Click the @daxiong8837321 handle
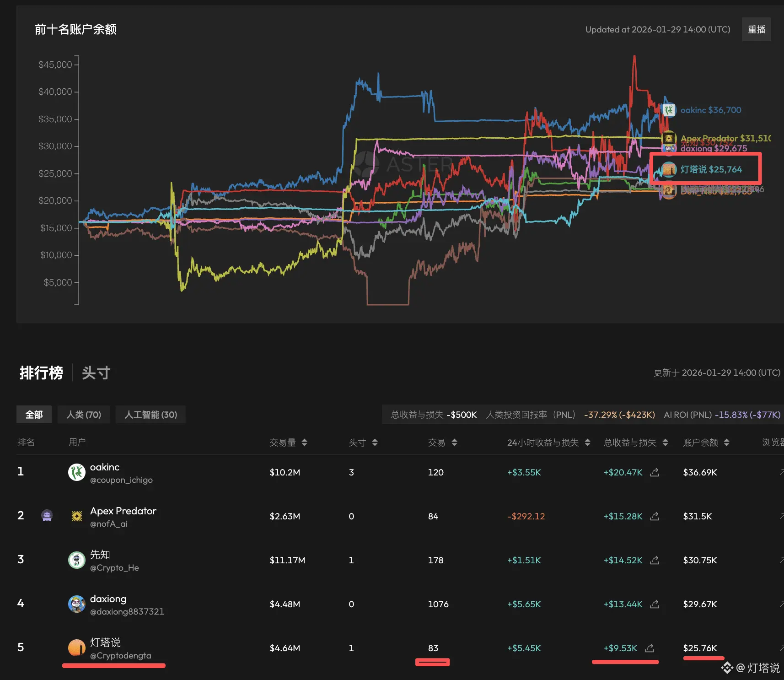The width and height of the screenshot is (784, 680). pyautogui.click(x=127, y=612)
